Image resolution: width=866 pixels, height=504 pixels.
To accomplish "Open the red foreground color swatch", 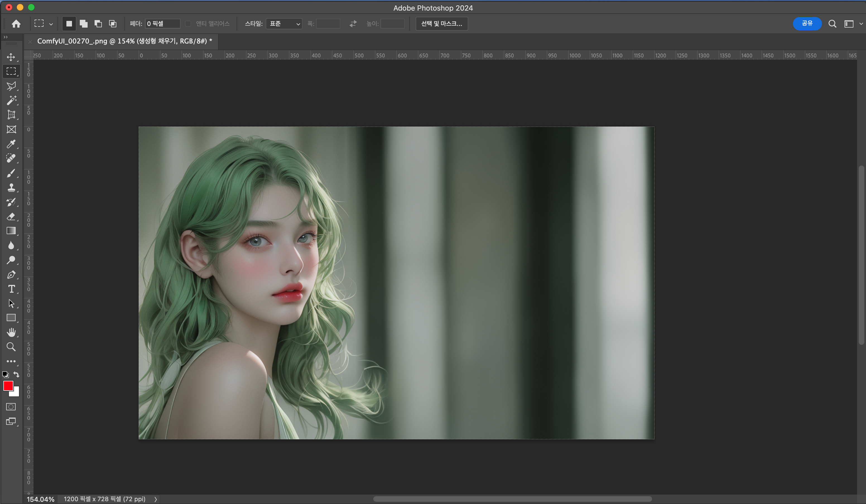I will (x=8, y=386).
